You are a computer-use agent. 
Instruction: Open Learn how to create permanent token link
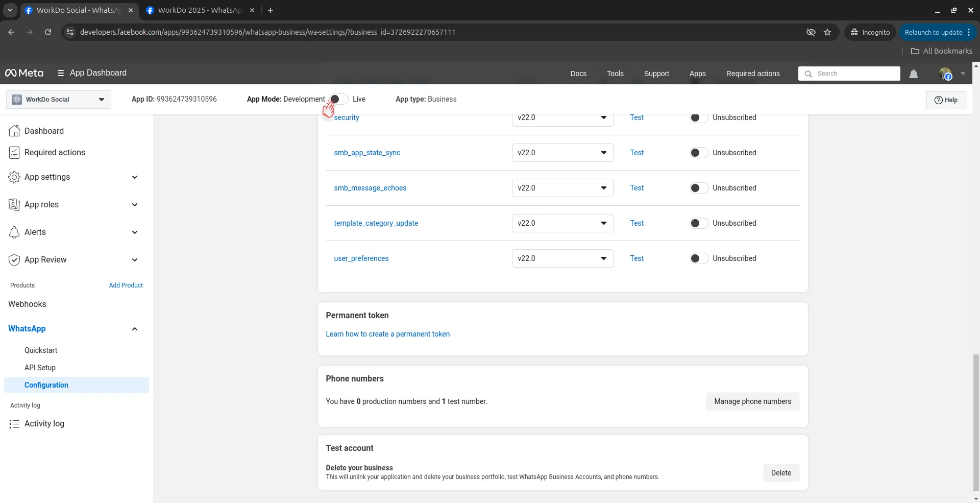click(387, 334)
